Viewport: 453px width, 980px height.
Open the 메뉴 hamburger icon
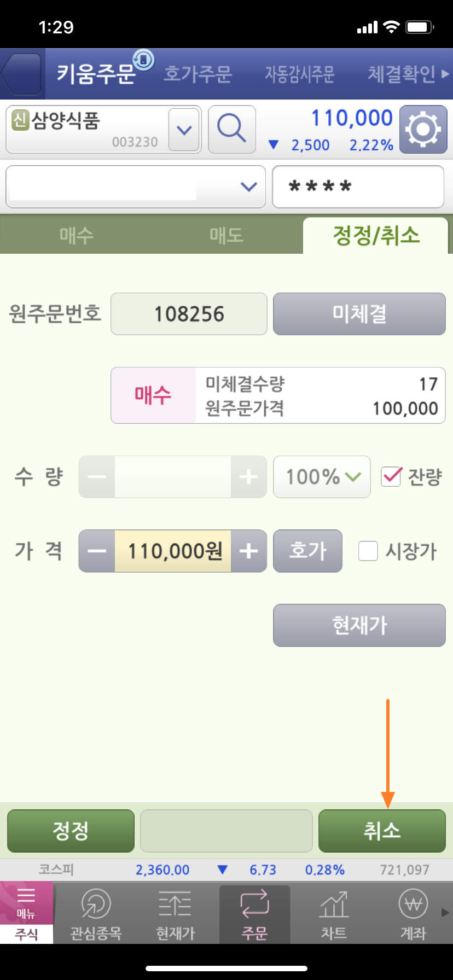[x=26, y=902]
